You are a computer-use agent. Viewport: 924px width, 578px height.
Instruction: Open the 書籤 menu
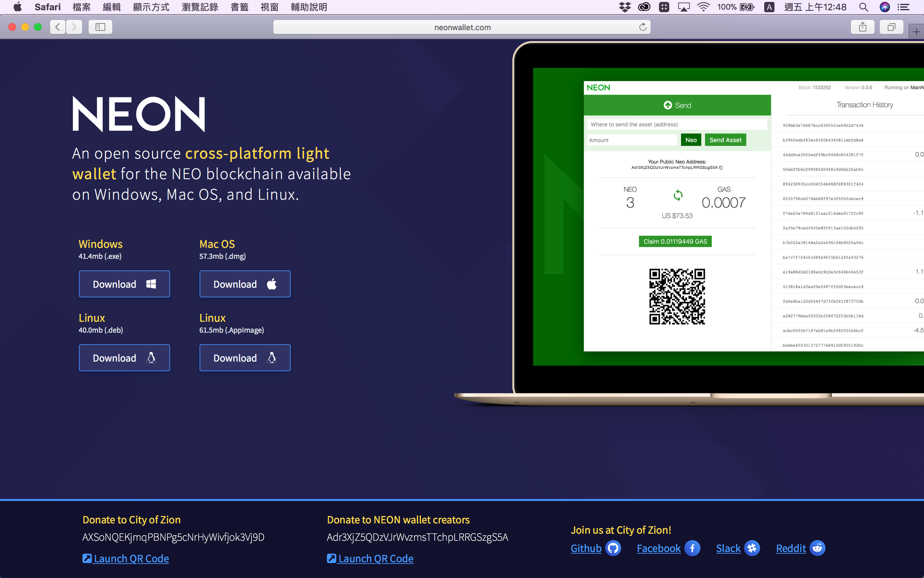click(x=239, y=7)
